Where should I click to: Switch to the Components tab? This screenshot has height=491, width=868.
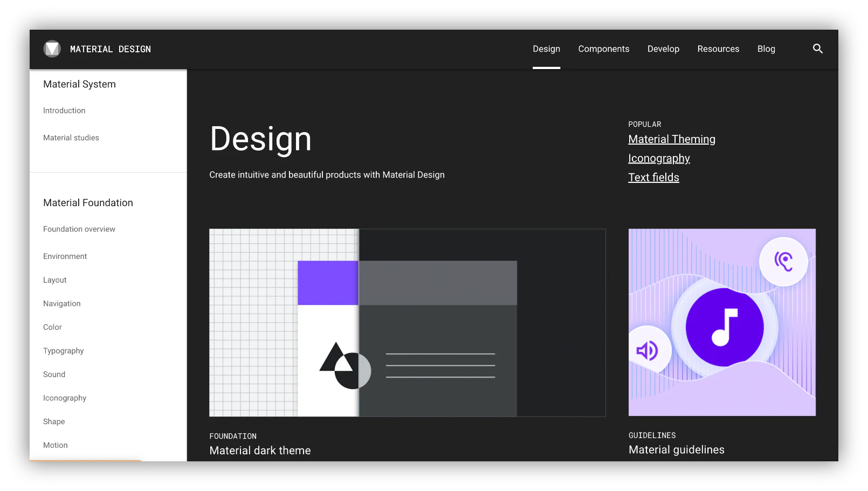(604, 49)
